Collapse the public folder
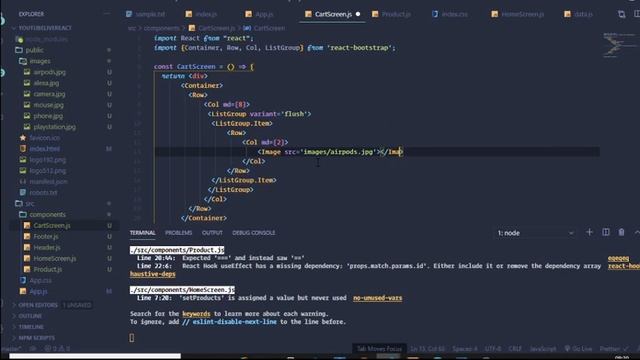Image resolution: width=640 pixels, height=360 pixels. 34,50
